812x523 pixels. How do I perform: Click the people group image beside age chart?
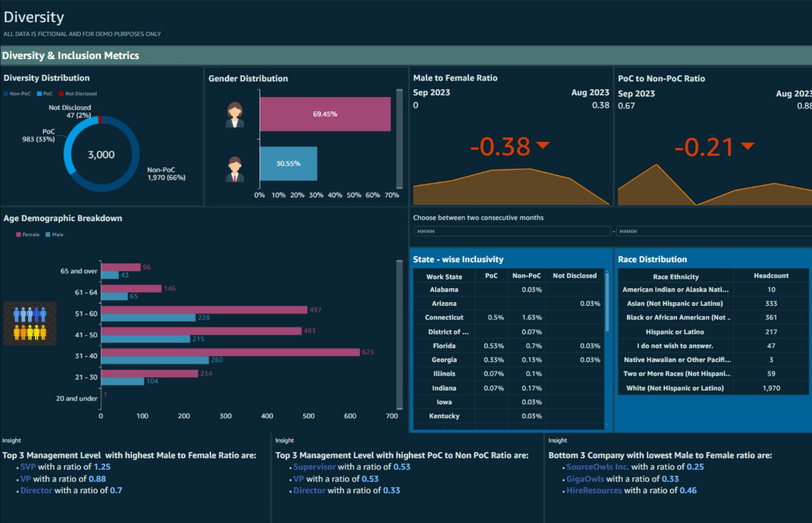click(30, 323)
